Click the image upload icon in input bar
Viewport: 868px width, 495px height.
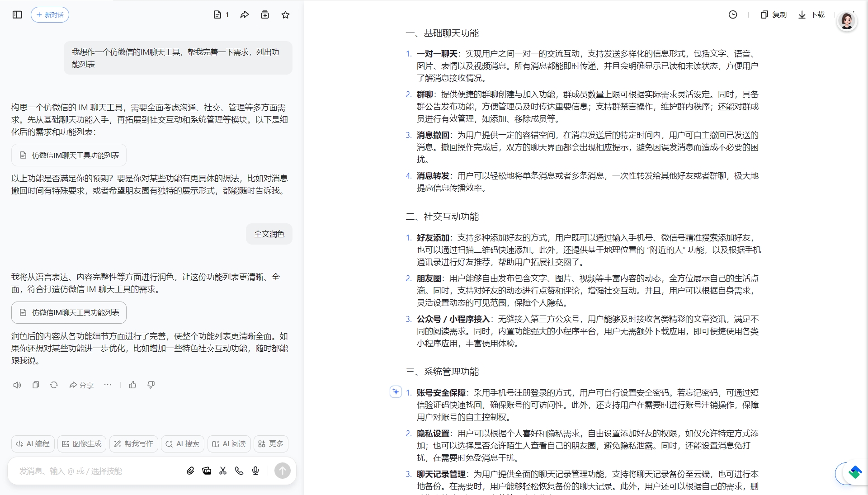(207, 471)
